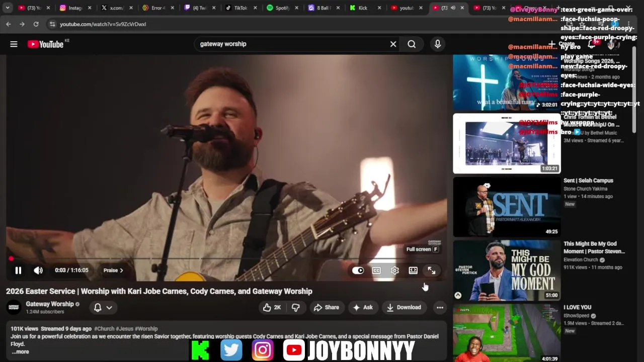The width and height of the screenshot is (644, 362).
Task: Open the #Jesus hashtag
Action: pos(124,329)
